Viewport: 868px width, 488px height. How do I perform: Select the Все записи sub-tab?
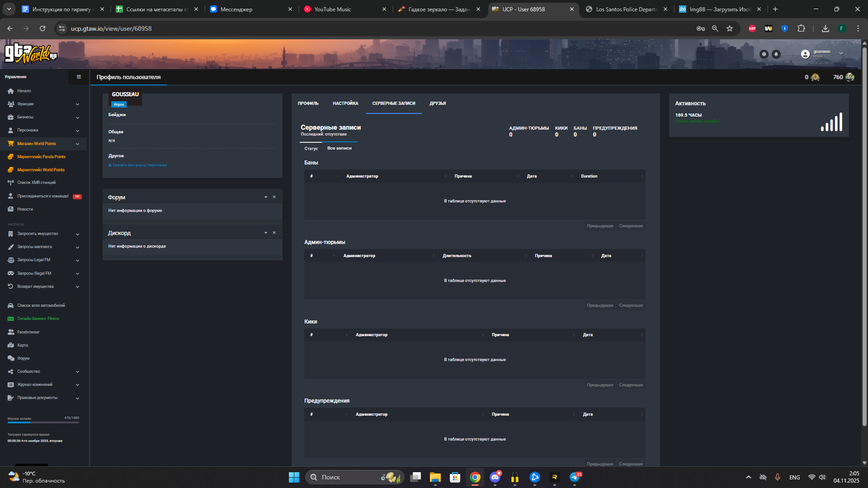(340, 148)
